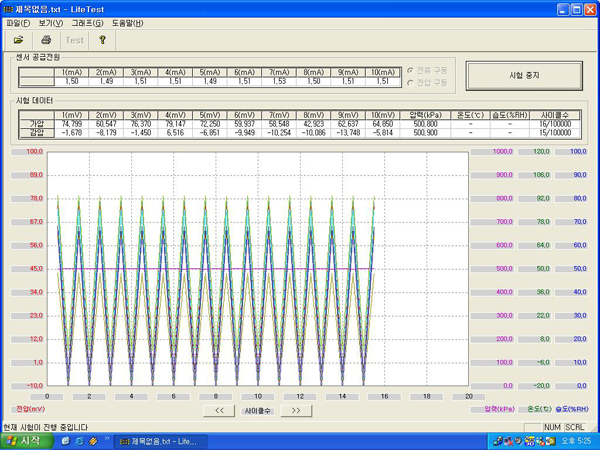The height and width of the screenshot is (450, 600).
Task: Select the 전압 구동 radio button
Action: (x=411, y=82)
